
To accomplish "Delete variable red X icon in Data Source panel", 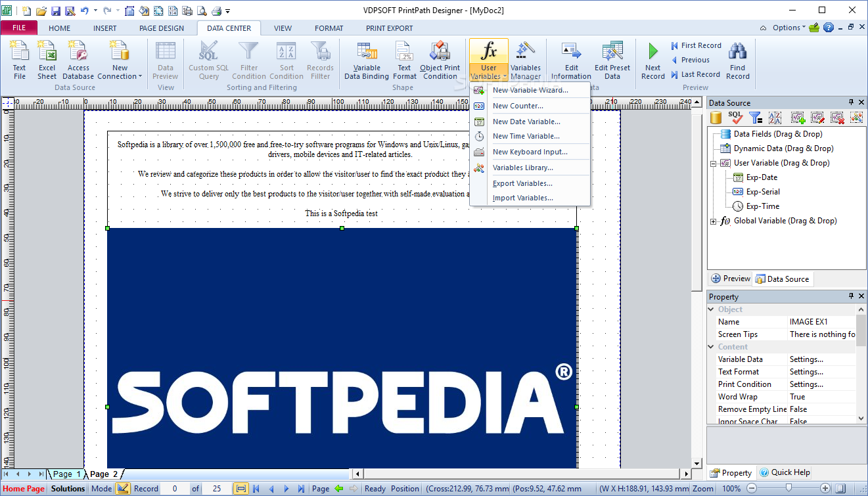I will click(x=837, y=118).
